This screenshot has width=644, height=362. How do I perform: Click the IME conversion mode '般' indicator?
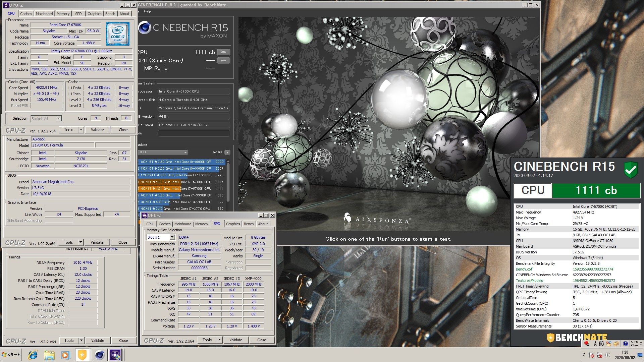click(601, 344)
